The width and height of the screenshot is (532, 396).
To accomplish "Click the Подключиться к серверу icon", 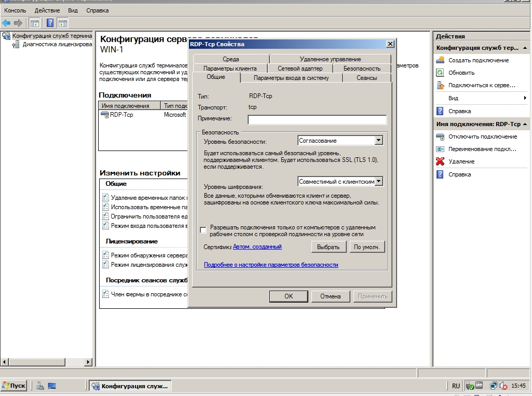I will pos(440,85).
